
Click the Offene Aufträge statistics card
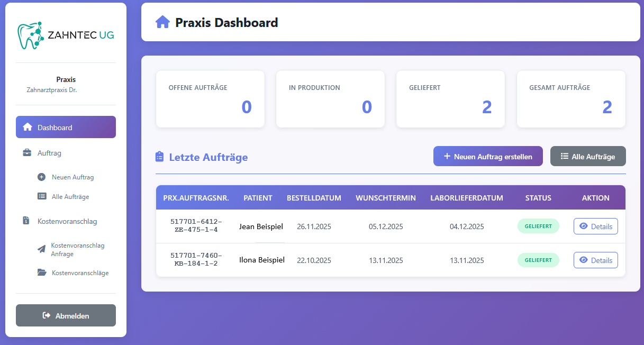210,99
